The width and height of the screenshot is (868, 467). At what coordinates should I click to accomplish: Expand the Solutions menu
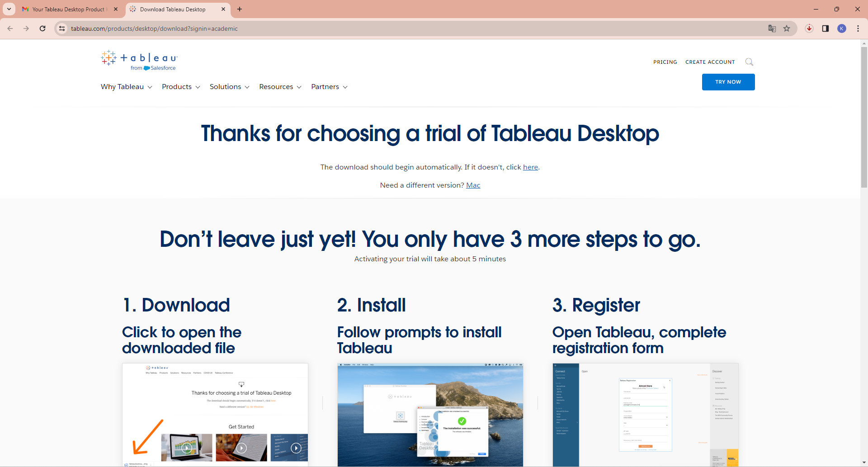[230, 87]
